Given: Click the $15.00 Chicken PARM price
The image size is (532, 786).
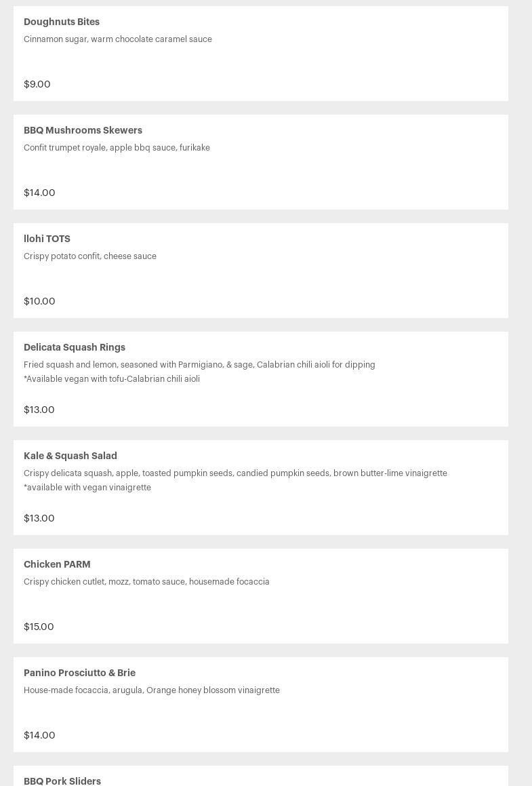Looking at the screenshot, I should pos(39,627).
